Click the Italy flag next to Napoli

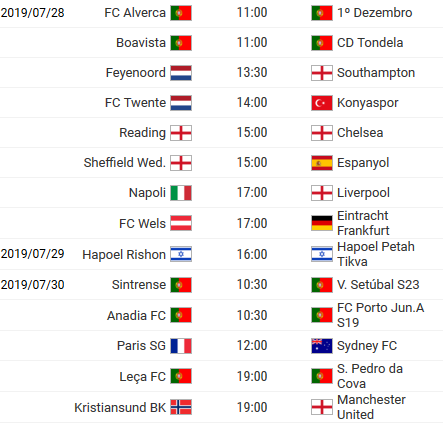(x=181, y=193)
